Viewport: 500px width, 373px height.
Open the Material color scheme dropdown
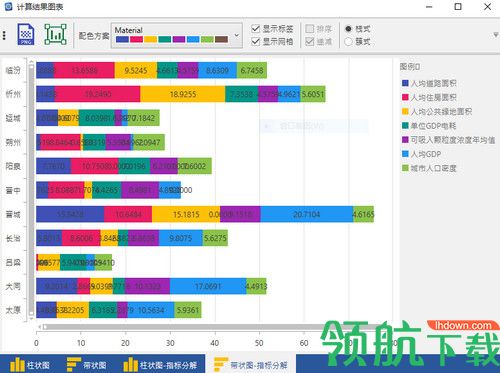177,35
